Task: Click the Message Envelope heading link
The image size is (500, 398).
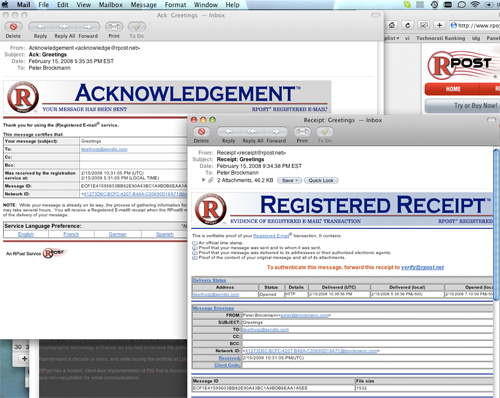Action: coord(213,308)
